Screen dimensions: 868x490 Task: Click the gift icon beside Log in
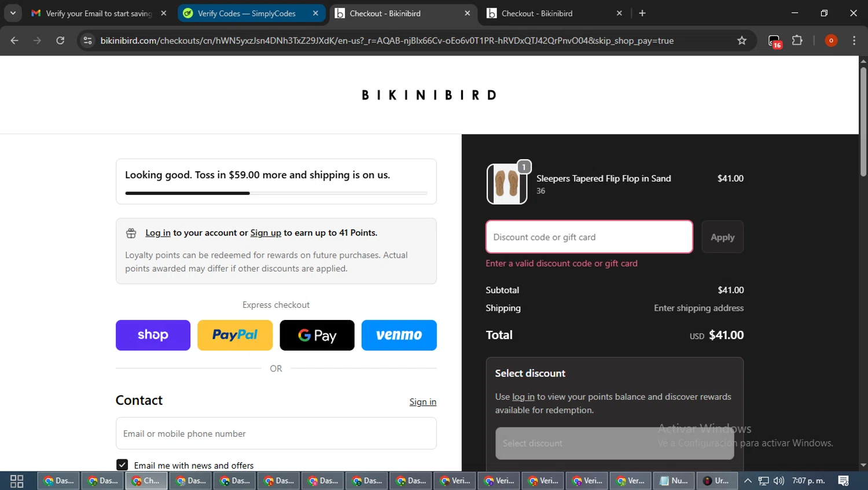pyautogui.click(x=131, y=233)
